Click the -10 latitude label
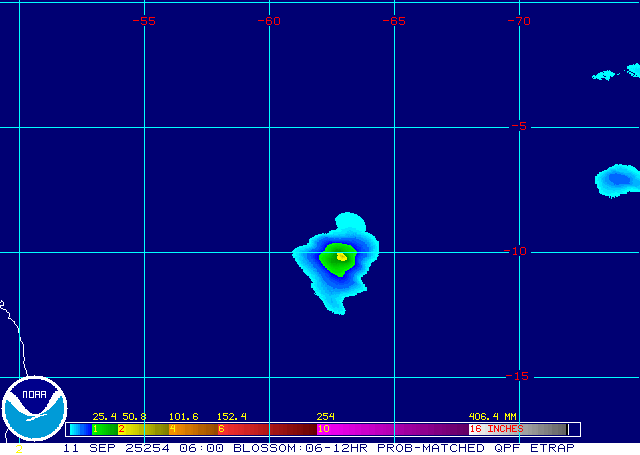The width and height of the screenshot is (640, 455). pos(516,251)
